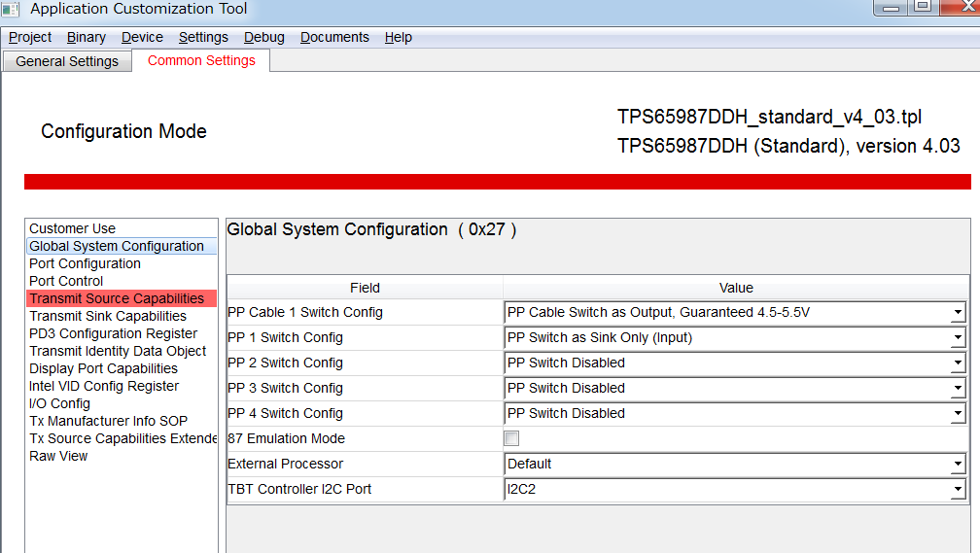This screenshot has width=980, height=553.
Task: Select the Common Settings tab
Action: coord(201,60)
